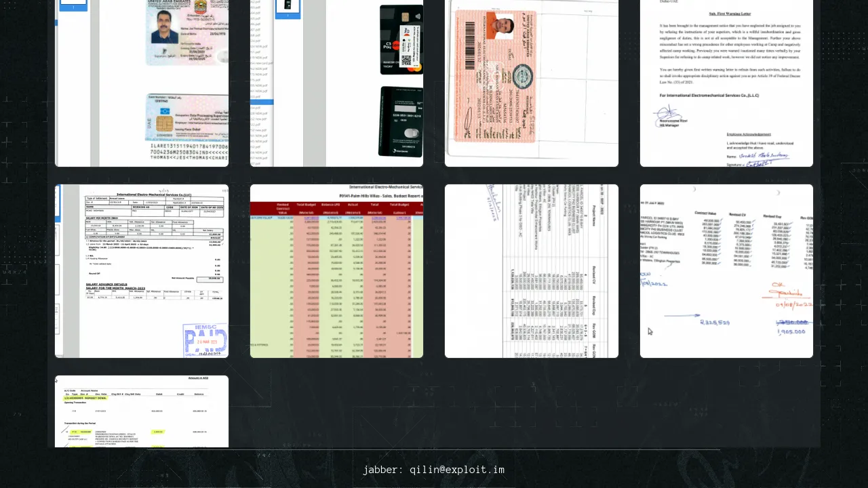
Task: Open the contract value sheet thumbnail
Action: [726, 271]
